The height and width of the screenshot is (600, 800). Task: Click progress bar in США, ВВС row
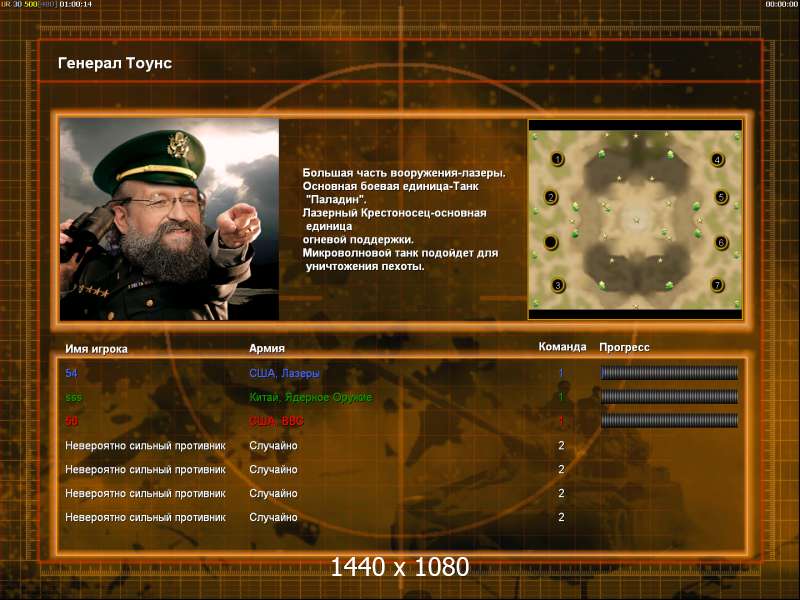[669, 421]
